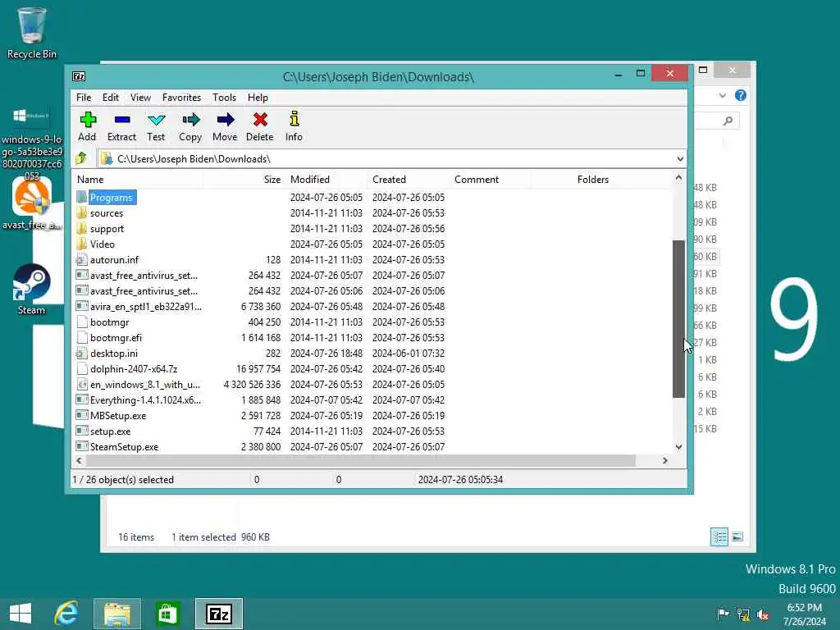Open the View menu
This screenshot has width=840, height=630.
[x=140, y=98]
